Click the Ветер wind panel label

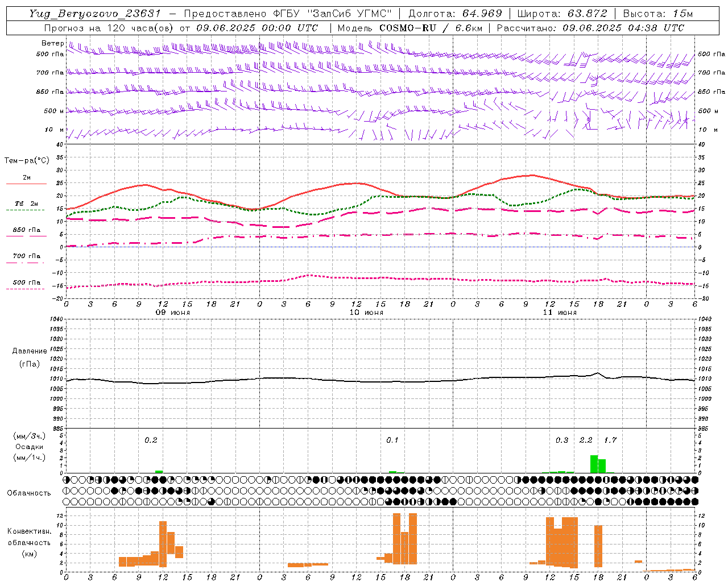(x=52, y=43)
